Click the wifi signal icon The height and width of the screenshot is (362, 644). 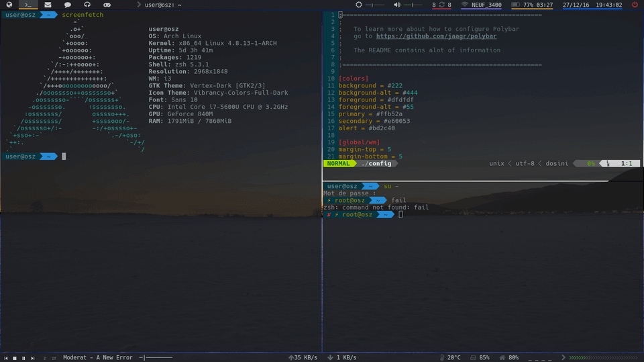click(x=464, y=5)
